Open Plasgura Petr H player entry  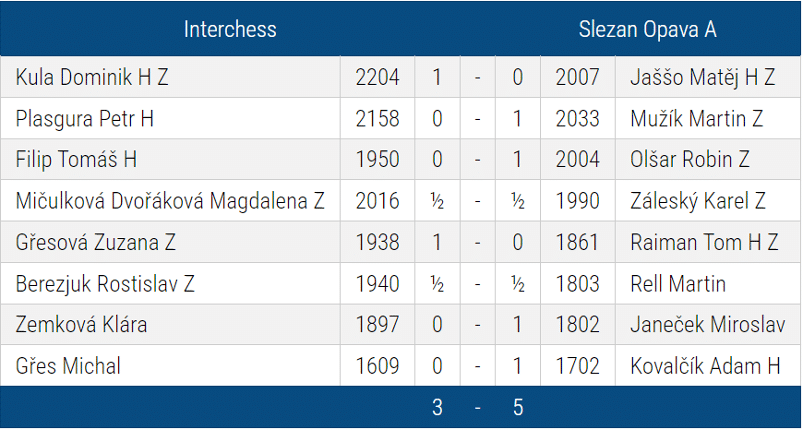click(x=85, y=119)
